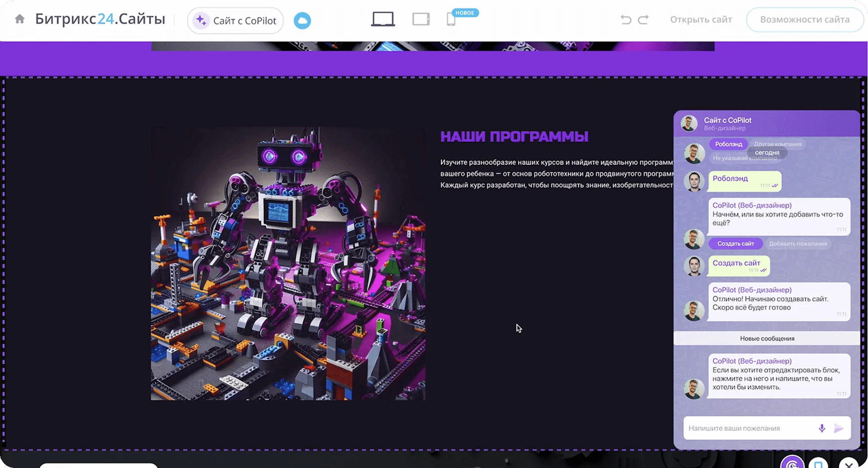Open the Возможности сайта menu
868x468 pixels.
pos(804,20)
